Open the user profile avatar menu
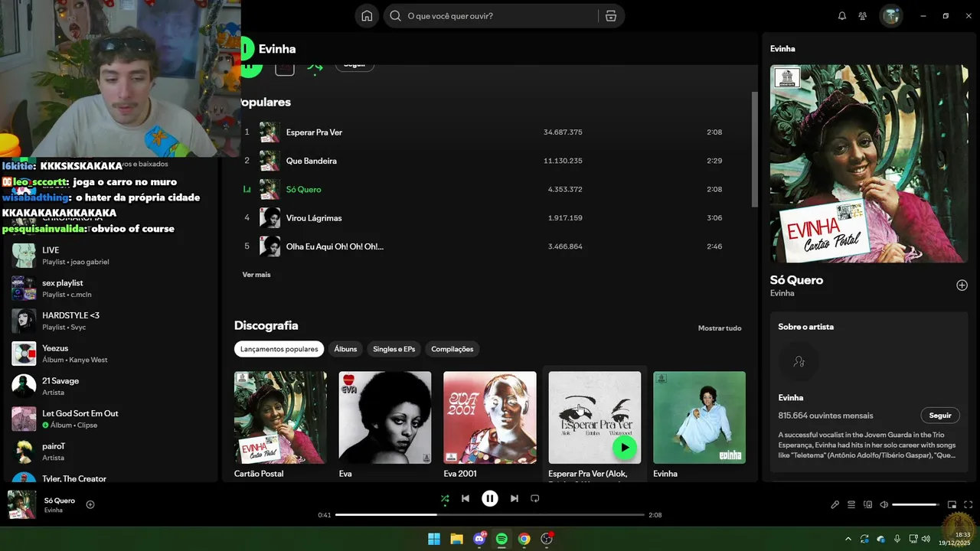Image resolution: width=980 pixels, height=551 pixels. pyautogui.click(x=890, y=16)
